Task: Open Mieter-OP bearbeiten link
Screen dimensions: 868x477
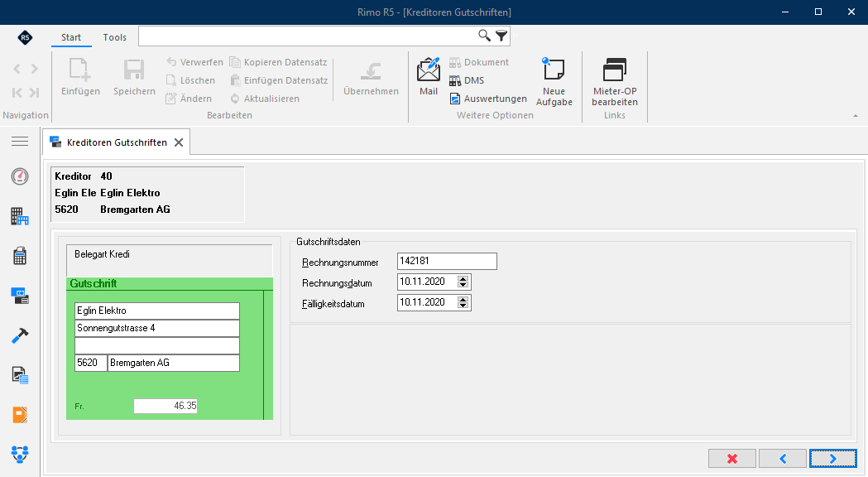Action: tap(615, 82)
